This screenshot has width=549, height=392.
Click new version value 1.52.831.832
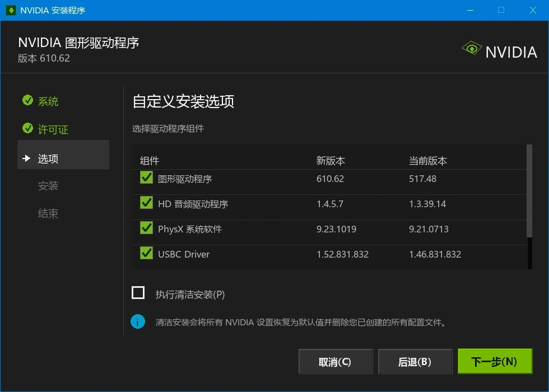[x=342, y=254]
